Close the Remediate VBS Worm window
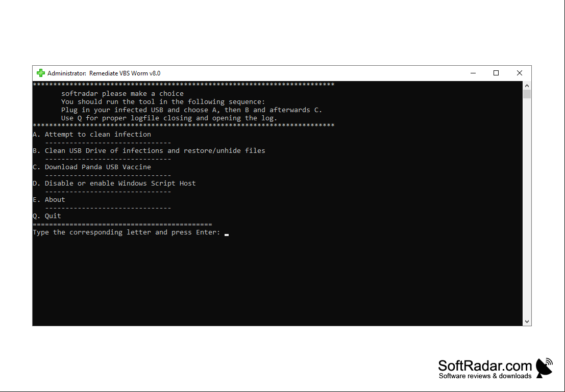The image size is (565, 392). pyautogui.click(x=520, y=73)
